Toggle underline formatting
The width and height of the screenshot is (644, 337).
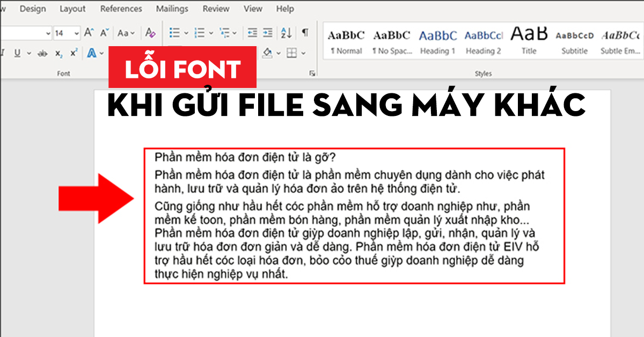point(18,53)
